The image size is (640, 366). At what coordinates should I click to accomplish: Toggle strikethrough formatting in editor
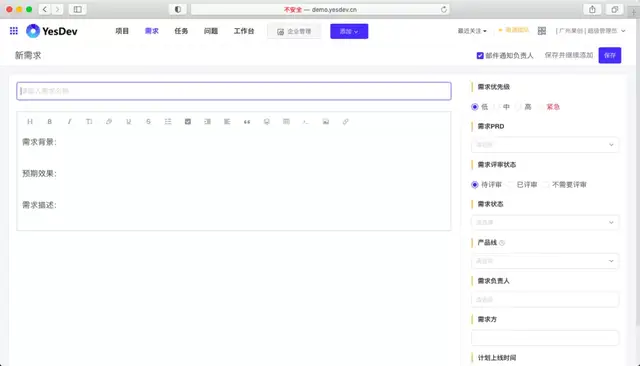(x=148, y=122)
